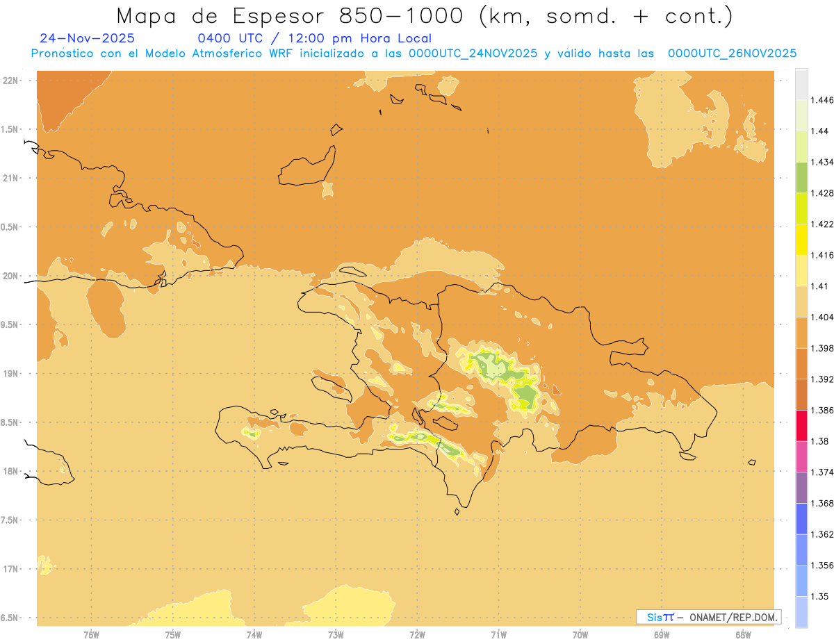
Task: Click the purple colorbar segment between 1.368 and 1.374
Action: pos(801,488)
